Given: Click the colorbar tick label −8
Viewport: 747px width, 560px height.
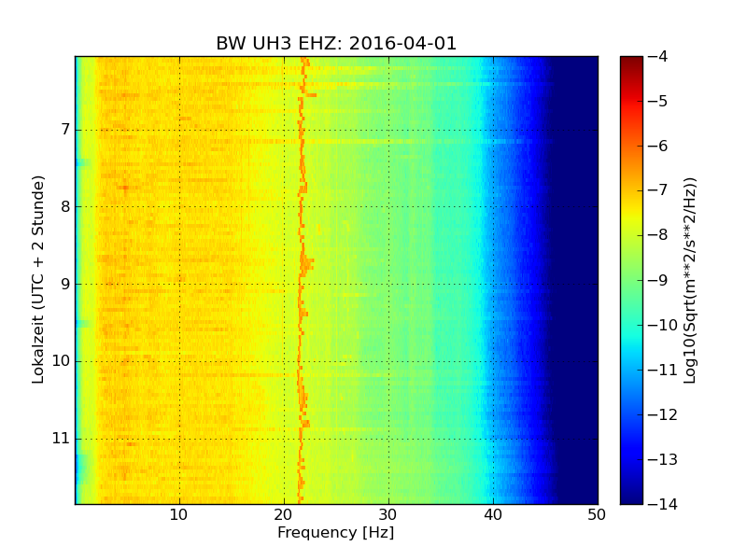Looking at the screenshot, I should [x=657, y=235].
